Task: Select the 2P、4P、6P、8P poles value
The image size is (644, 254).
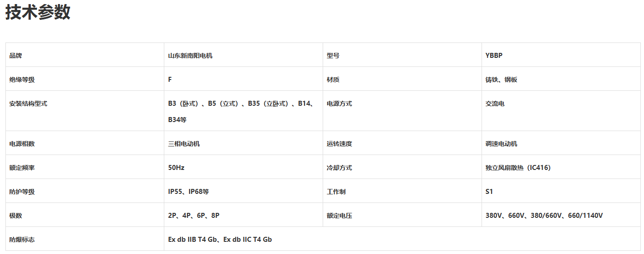Action: point(194,216)
